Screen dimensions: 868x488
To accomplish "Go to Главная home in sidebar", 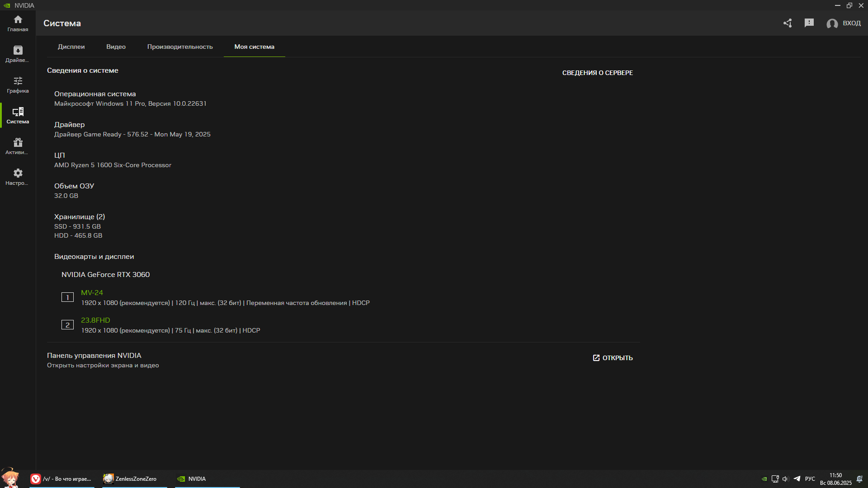I will (18, 23).
